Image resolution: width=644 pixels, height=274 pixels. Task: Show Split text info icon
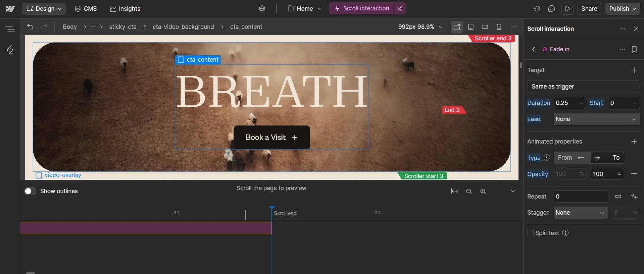(x=565, y=233)
